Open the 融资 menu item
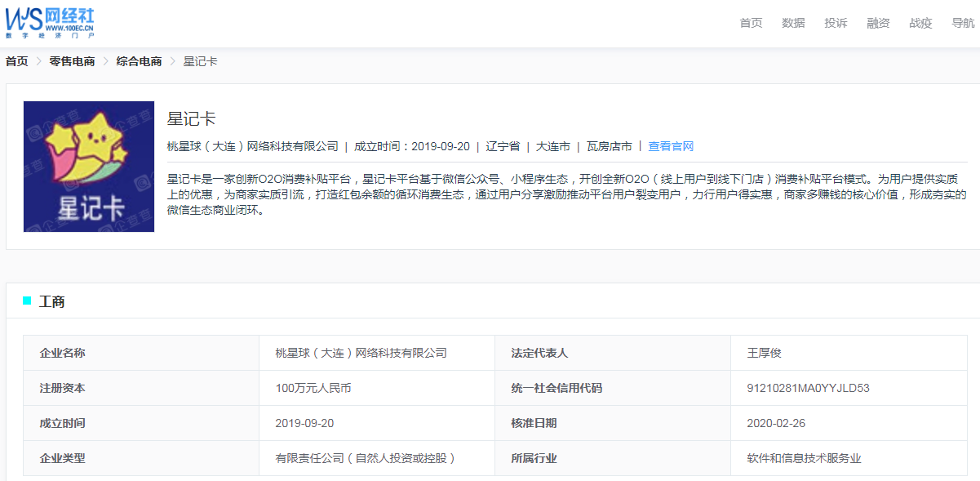980x481 pixels. point(878,23)
